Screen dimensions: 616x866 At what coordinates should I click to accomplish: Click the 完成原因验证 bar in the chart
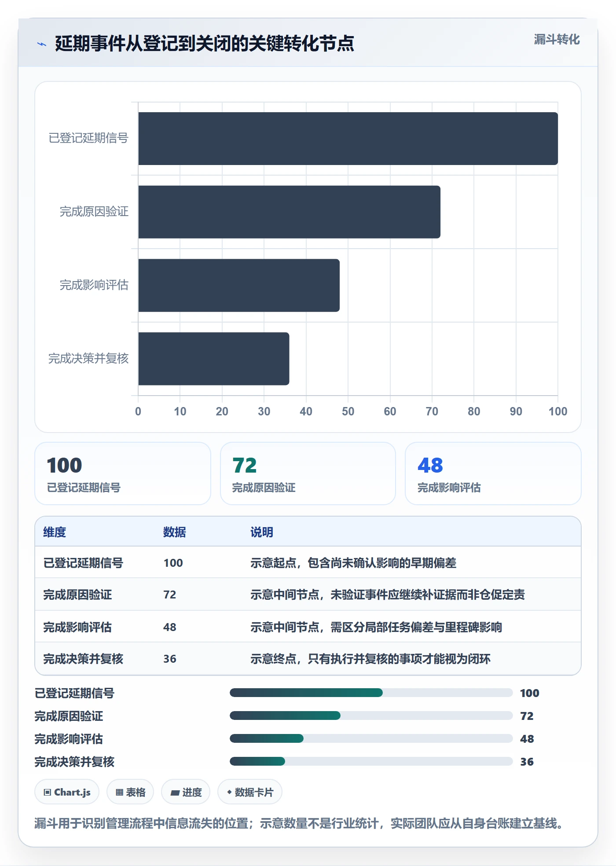click(x=289, y=212)
